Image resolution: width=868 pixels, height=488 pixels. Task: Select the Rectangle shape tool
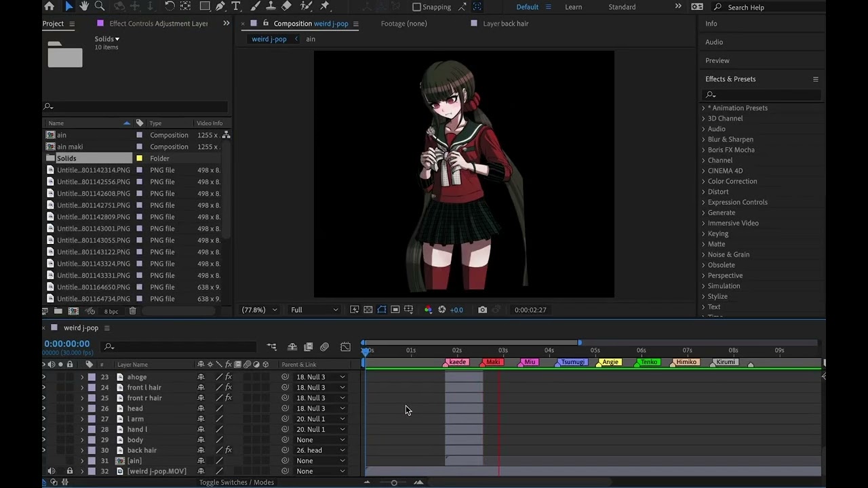[205, 6]
